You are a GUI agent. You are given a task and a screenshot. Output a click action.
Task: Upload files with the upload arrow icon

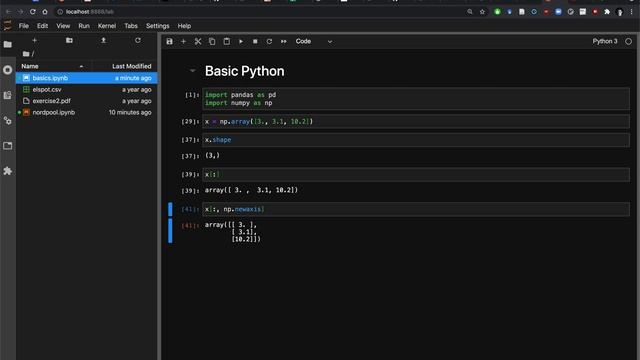[103, 40]
